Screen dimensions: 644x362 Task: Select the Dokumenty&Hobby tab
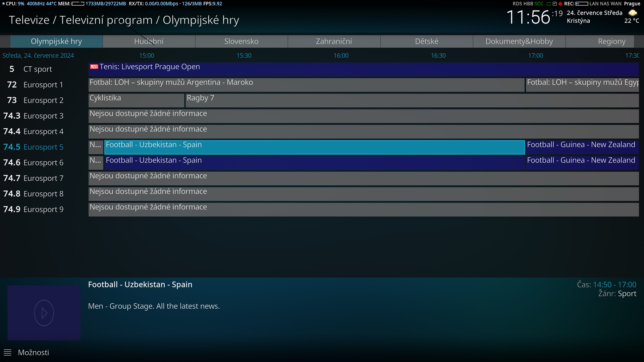tap(519, 41)
